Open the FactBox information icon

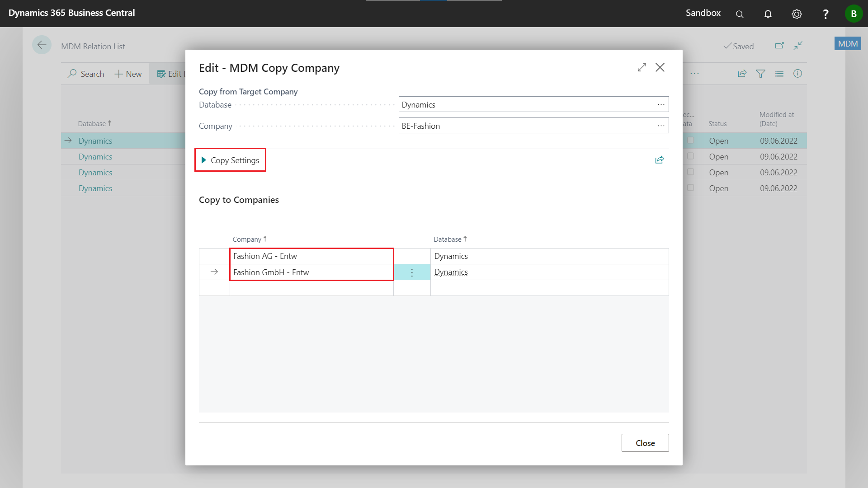click(797, 74)
